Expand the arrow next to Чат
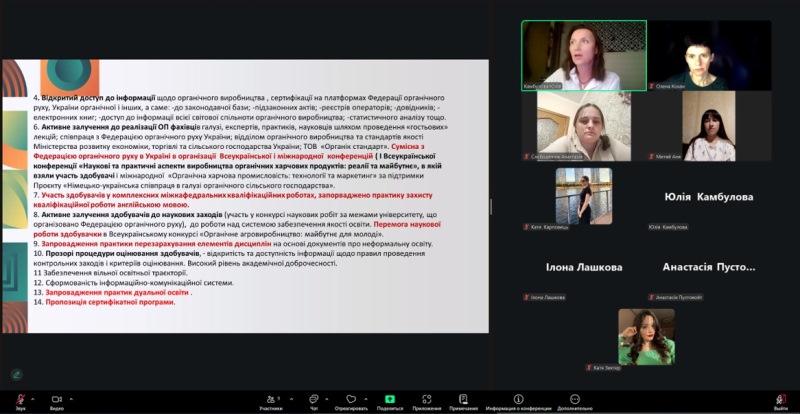Image resolution: width=800 pixels, height=414 pixels. (x=327, y=399)
